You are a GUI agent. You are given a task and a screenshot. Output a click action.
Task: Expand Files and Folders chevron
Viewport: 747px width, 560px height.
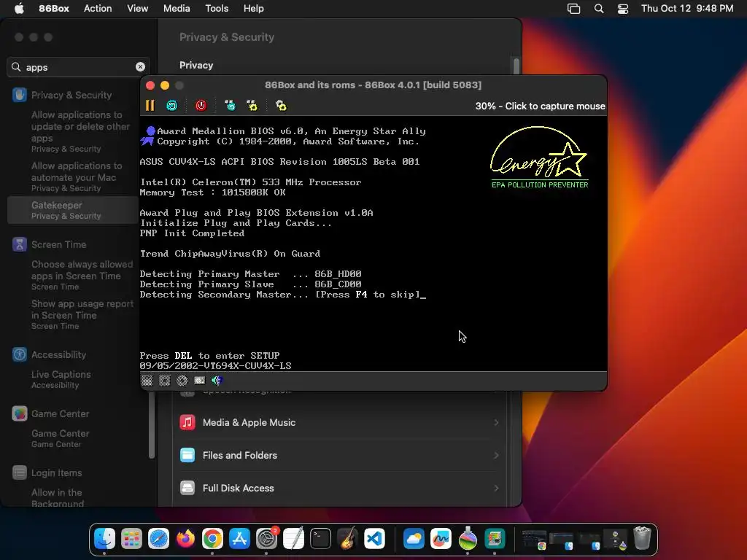pyautogui.click(x=496, y=455)
